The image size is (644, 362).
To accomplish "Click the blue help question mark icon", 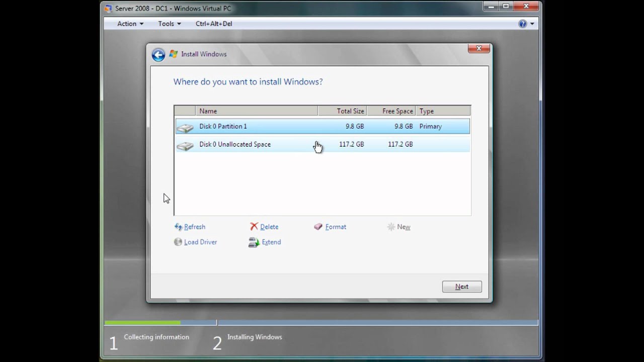I will 523,24.
